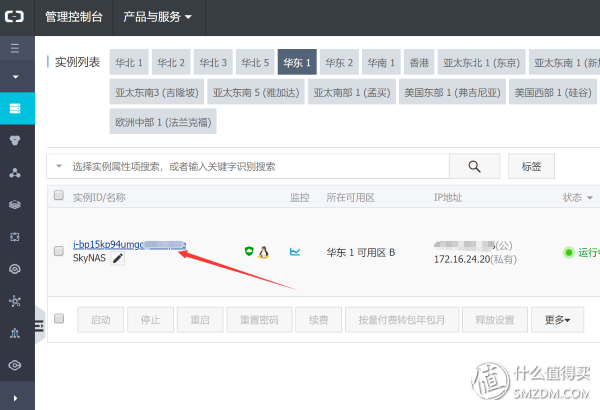600x410 pixels.
Task: Click the 释放设置 button
Action: click(x=495, y=320)
